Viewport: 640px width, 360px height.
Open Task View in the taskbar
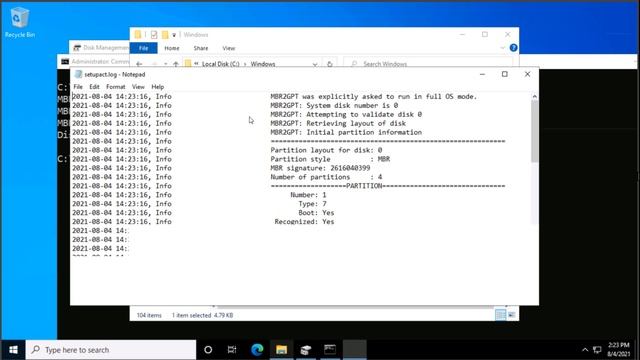[x=232, y=350]
